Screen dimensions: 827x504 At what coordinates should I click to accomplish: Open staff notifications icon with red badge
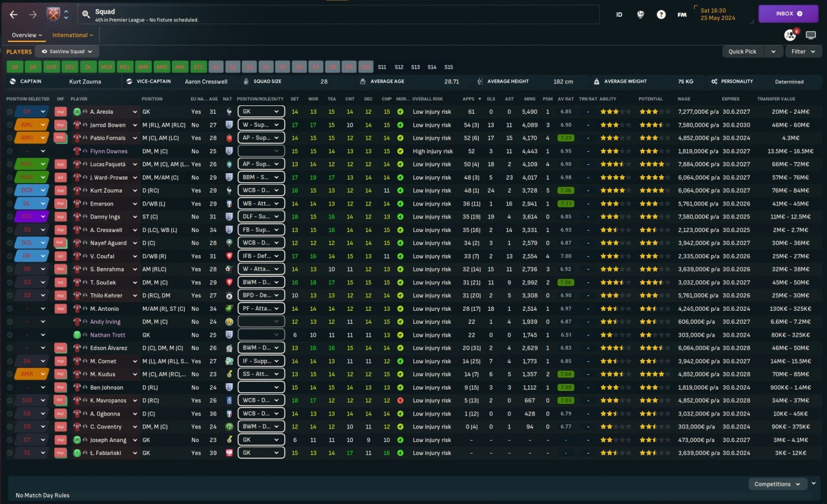coord(790,35)
